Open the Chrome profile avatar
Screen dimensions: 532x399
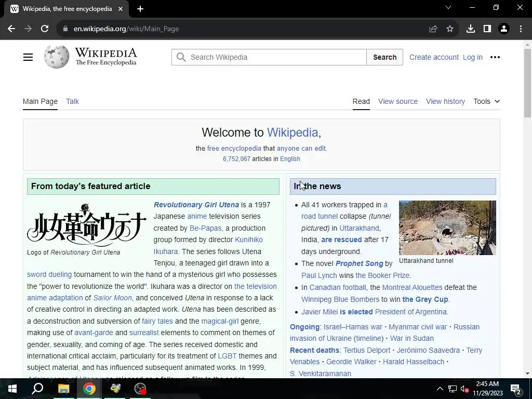point(504,29)
